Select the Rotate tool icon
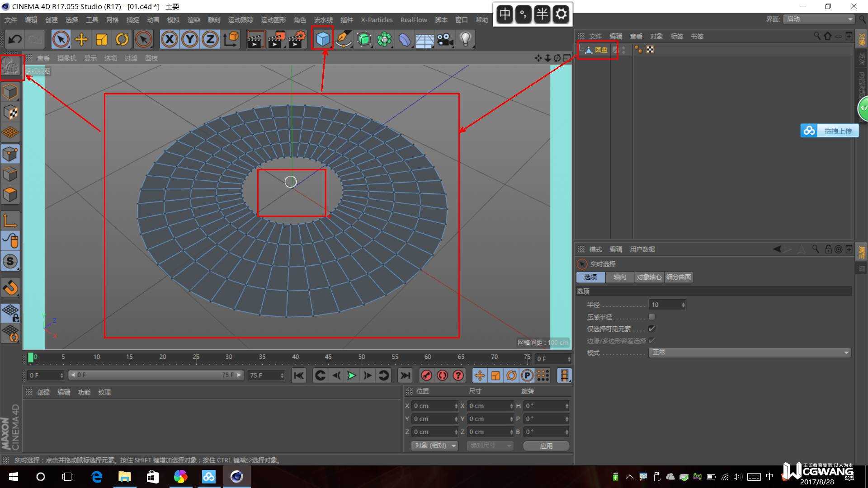868x488 pixels. click(122, 39)
